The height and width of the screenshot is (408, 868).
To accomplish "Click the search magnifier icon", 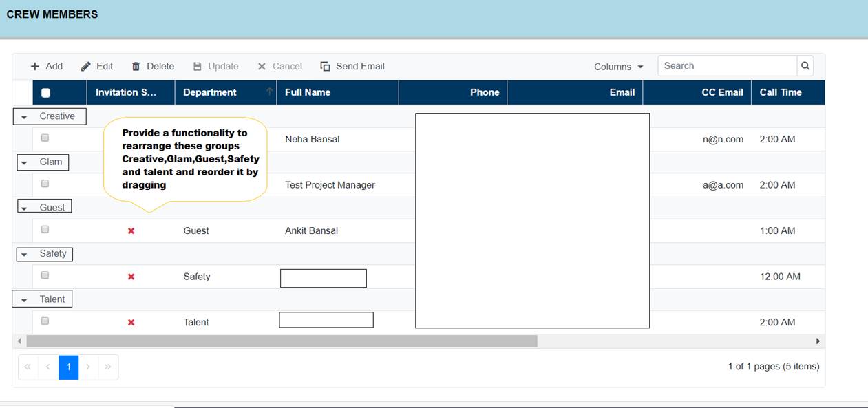I will pyautogui.click(x=805, y=66).
